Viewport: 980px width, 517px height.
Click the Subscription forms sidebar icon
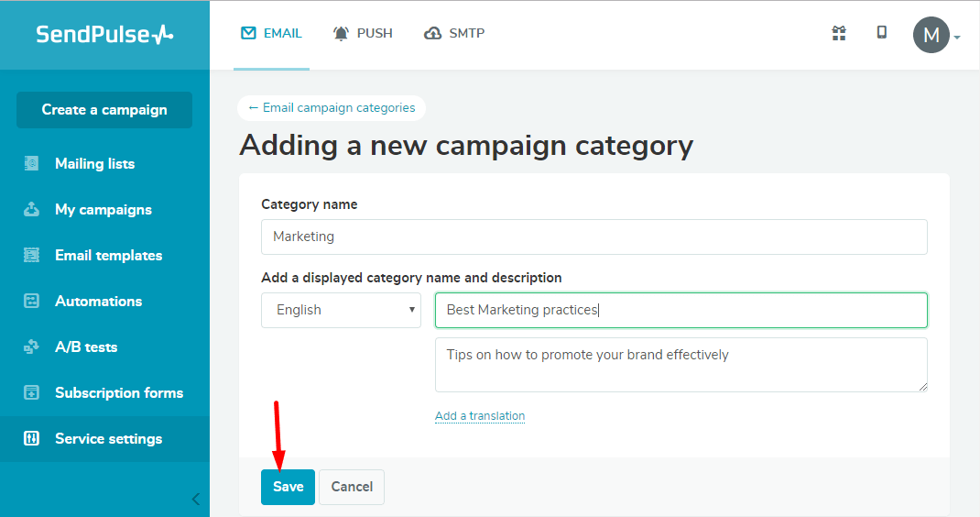click(x=31, y=392)
